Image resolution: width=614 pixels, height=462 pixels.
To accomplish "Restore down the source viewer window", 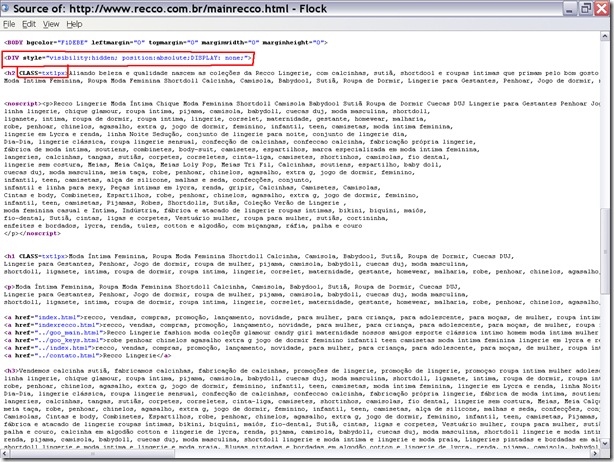I will (x=586, y=9).
